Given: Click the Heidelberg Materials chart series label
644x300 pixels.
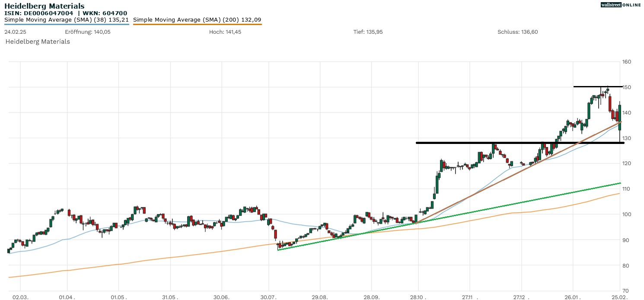Looking at the screenshot, I should (38, 41).
